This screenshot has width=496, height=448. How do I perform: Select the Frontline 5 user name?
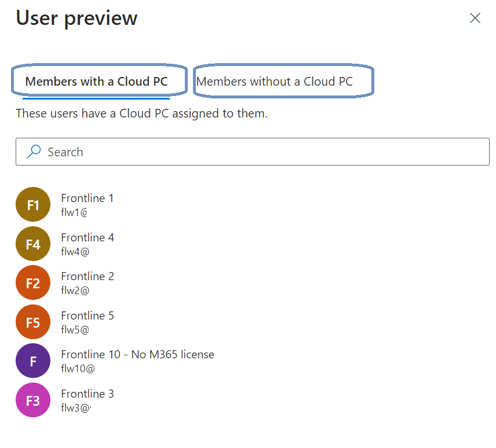[87, 315]
